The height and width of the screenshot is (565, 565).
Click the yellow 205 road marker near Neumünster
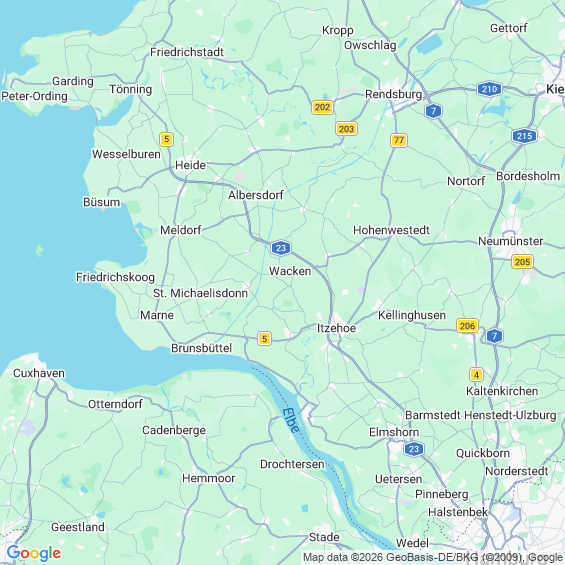coord(522,262)
